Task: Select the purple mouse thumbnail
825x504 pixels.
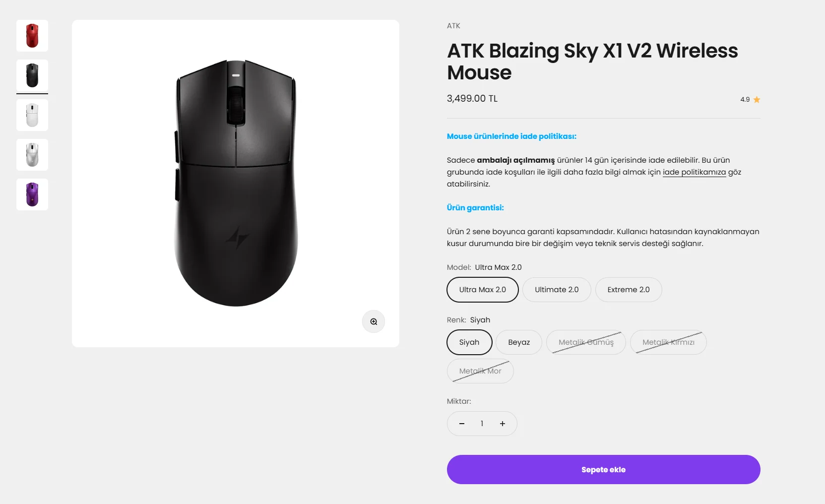Action: click(x=32, y=194)
